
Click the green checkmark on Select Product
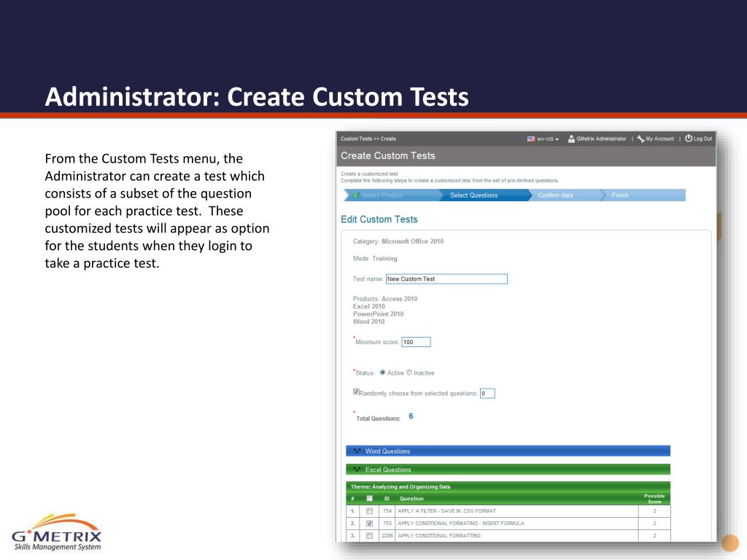(x=356, y=195)
